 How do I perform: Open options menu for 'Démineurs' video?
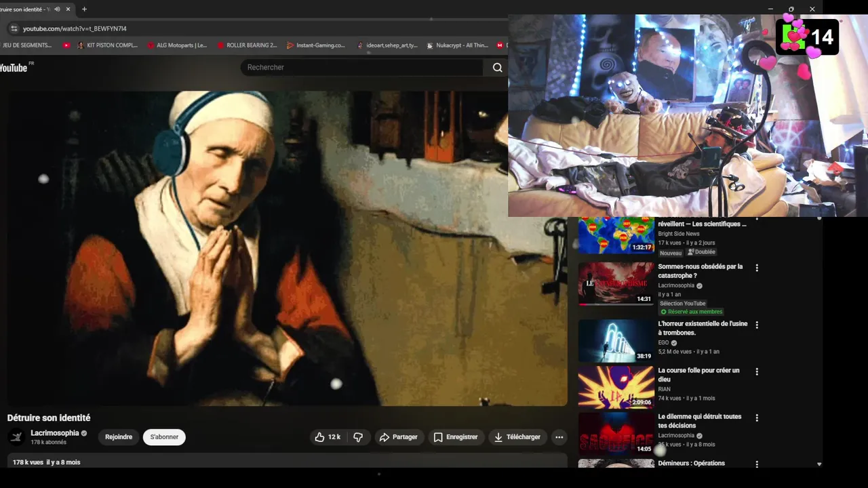point(757,464)
